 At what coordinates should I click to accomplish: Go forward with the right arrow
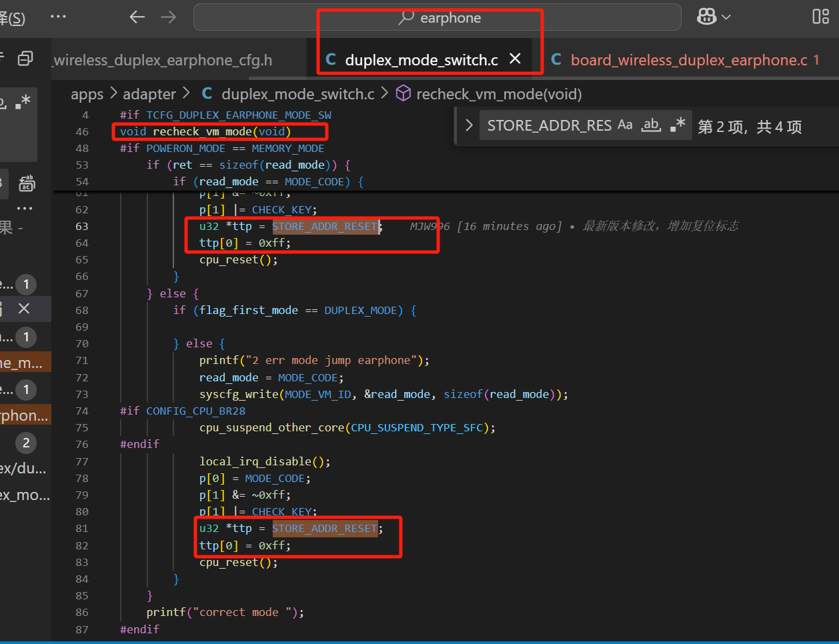(169, 17)
